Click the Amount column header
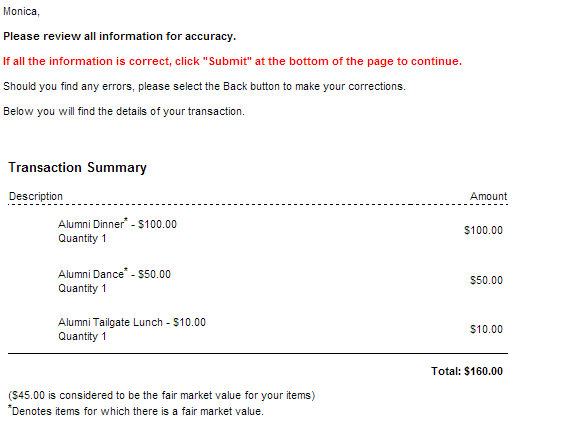Viewport: 561px width, 436px height. [x=488, y=196]
